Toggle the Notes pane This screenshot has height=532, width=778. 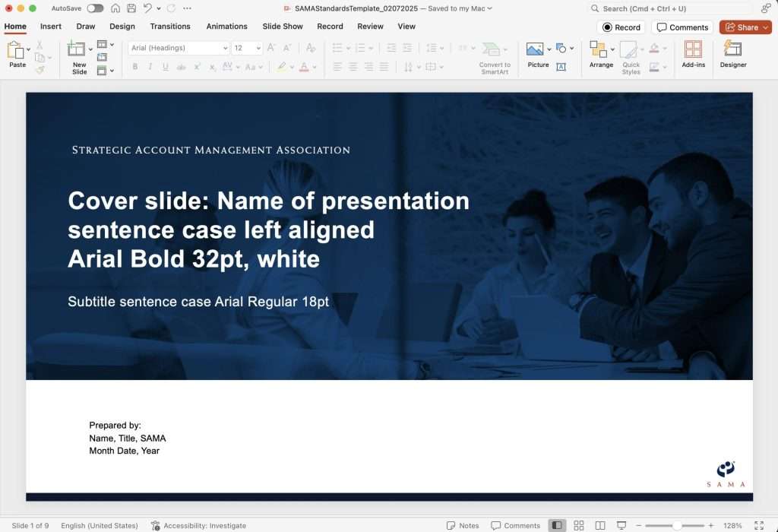point(463,525)
